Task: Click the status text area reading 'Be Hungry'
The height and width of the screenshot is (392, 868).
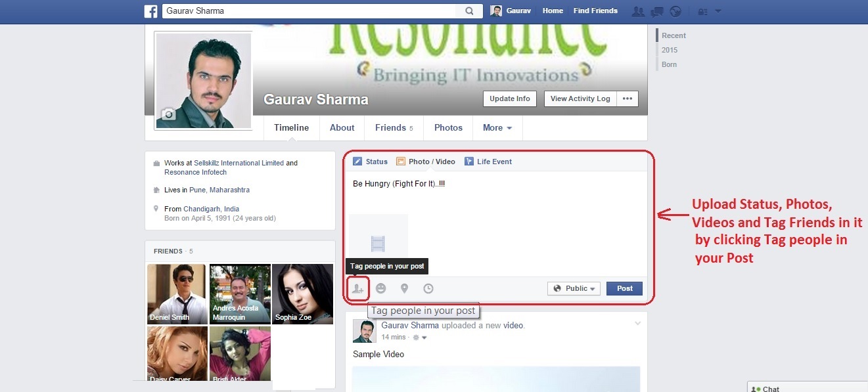Action: [x=495, y=190]
